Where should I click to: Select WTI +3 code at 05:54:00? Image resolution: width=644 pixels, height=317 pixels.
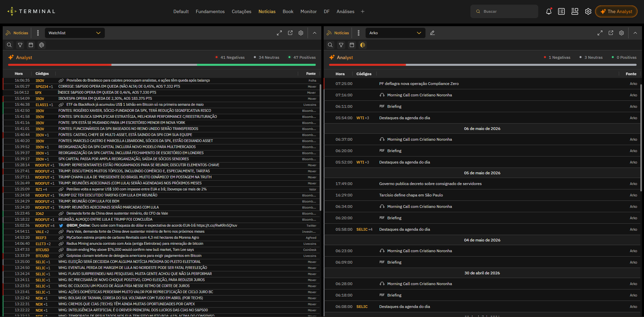click(x=363, y=118)
